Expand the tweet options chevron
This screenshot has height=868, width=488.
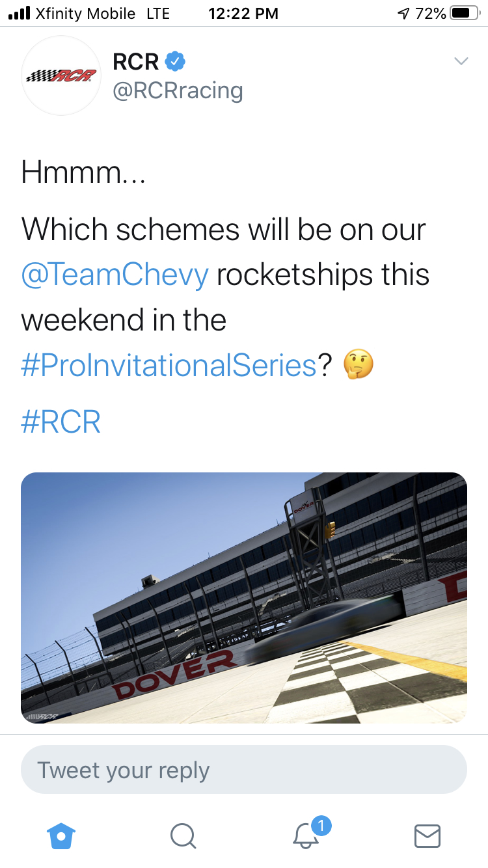pos(461,62)
